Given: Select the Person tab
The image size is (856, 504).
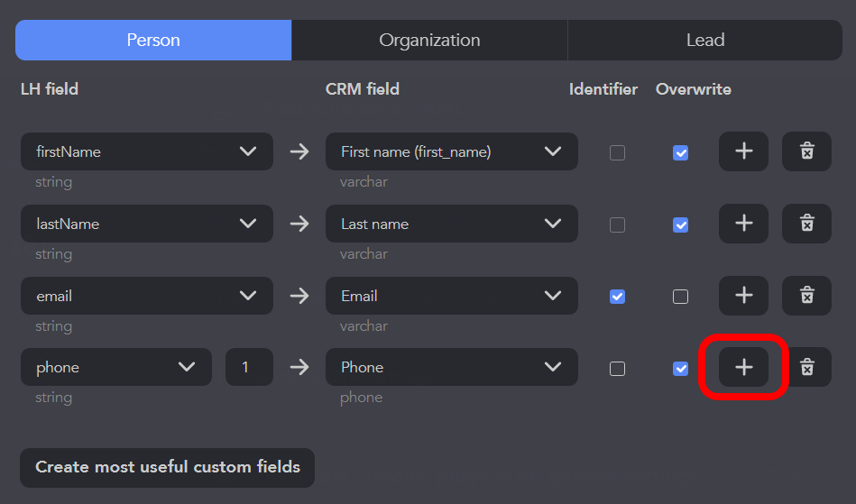Looking at the screenshot, I should click(x=153, y=40).
